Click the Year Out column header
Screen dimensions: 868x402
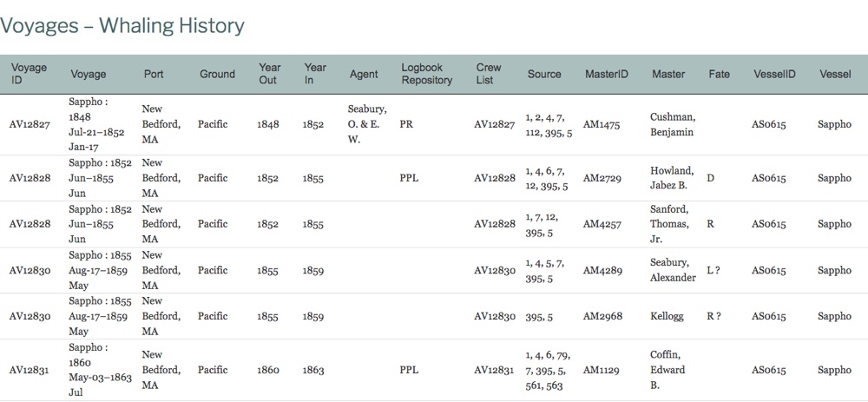click(x=269, y=74)
